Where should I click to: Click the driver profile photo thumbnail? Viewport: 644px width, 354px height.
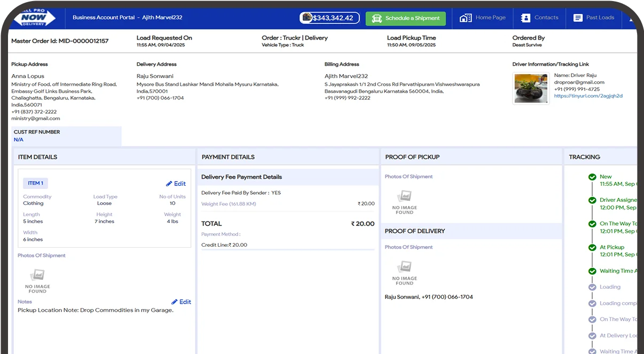[531, 88]
